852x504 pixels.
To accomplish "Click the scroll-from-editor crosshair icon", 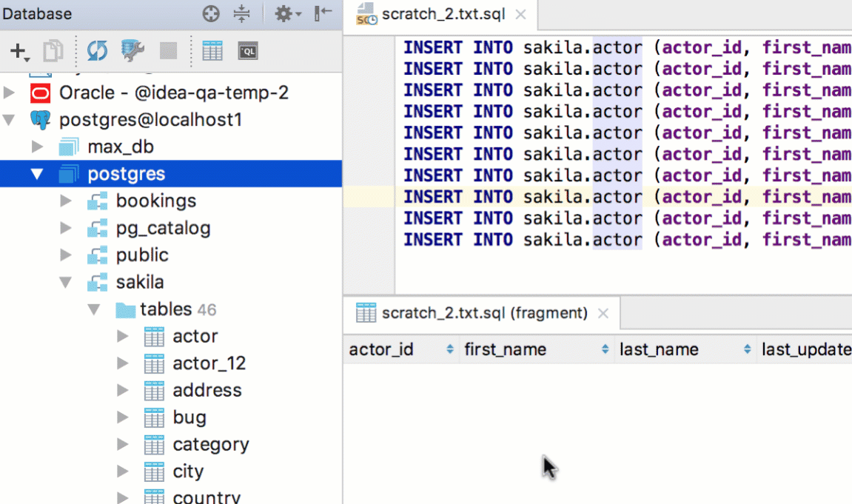I will pyautogui.click(x=211, y=13).
